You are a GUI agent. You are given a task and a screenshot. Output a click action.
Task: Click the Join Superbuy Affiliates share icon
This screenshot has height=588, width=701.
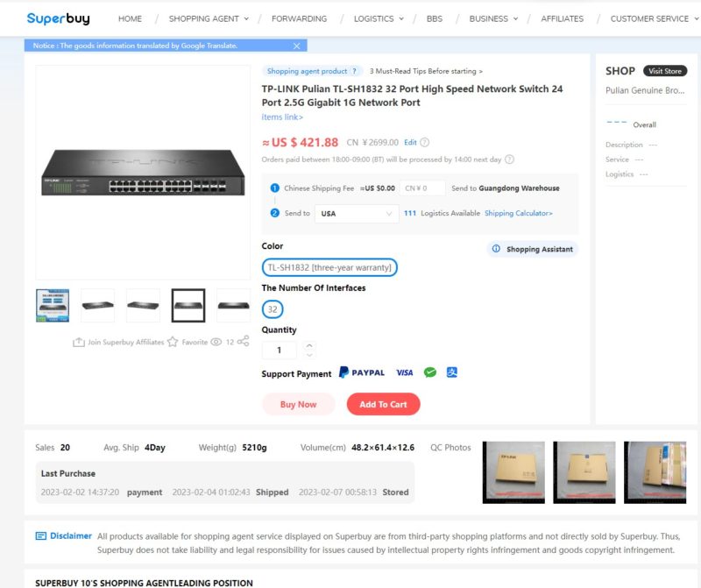(78, 342)
